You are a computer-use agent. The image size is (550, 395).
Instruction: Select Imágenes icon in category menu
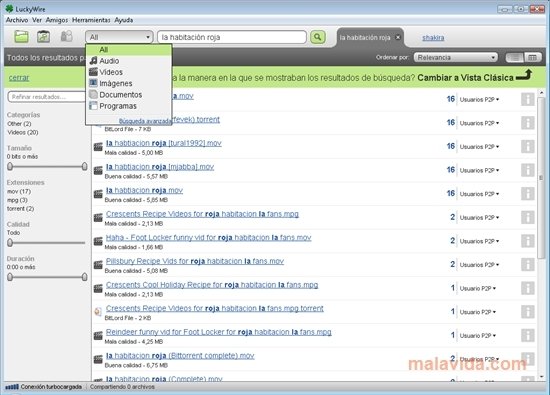click(x=93, y=83)
